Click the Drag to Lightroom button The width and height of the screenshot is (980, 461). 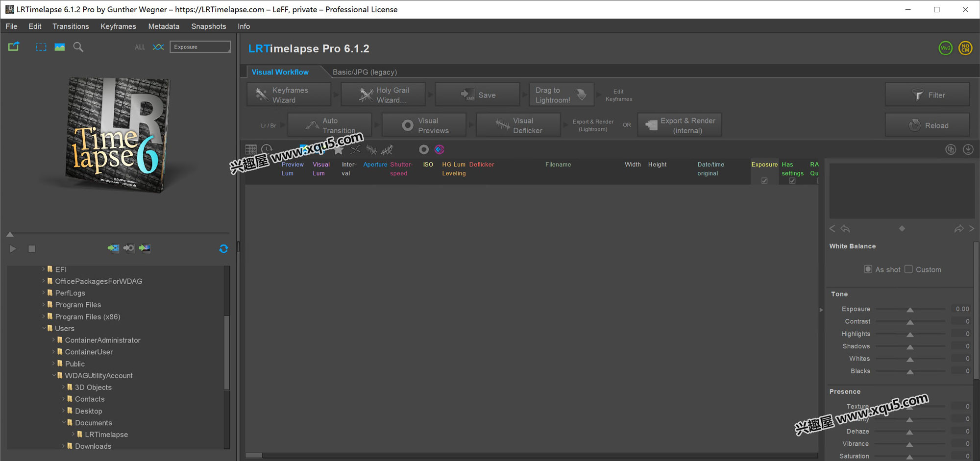(562, 95)
